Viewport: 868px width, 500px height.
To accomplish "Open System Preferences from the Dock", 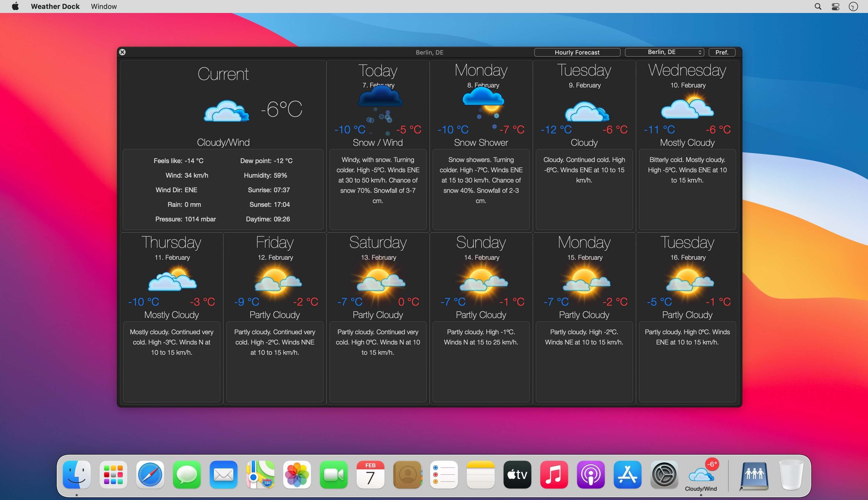I will coord(664,474).
